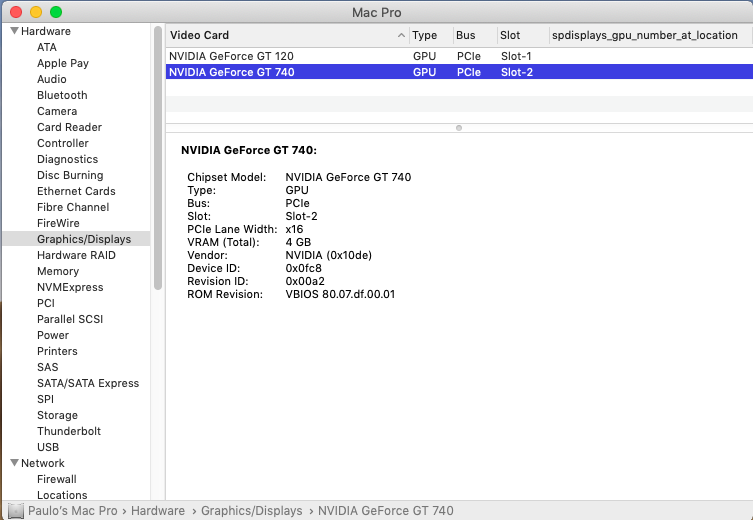Click Slot-1 cell in GT 120 row

516,56
